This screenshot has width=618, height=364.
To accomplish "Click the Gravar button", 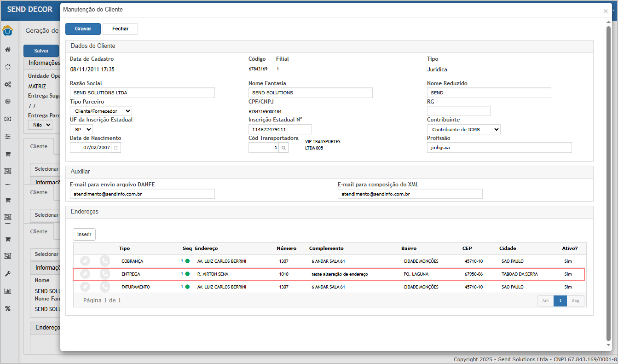I will click(x=83, y=29).
